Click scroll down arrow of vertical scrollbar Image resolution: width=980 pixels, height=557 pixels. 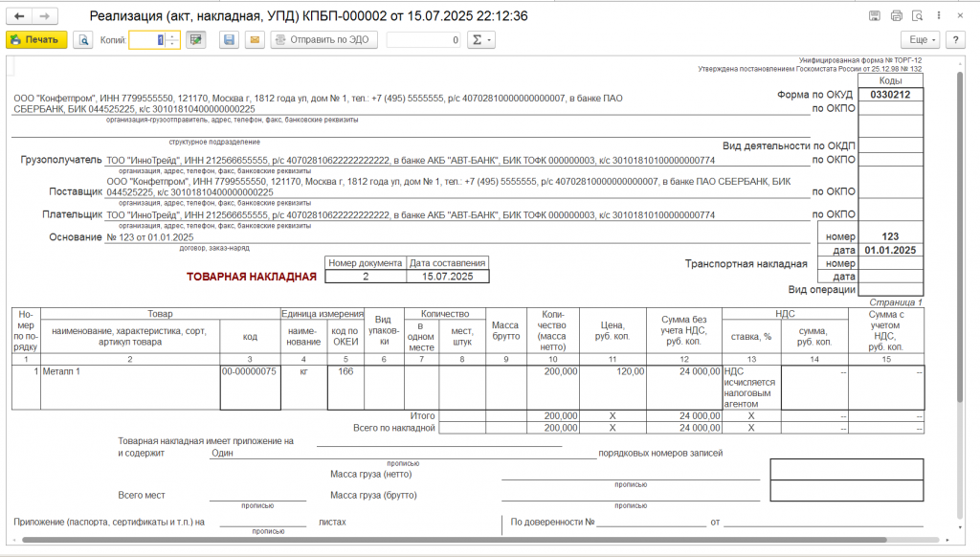coord(960,528)
